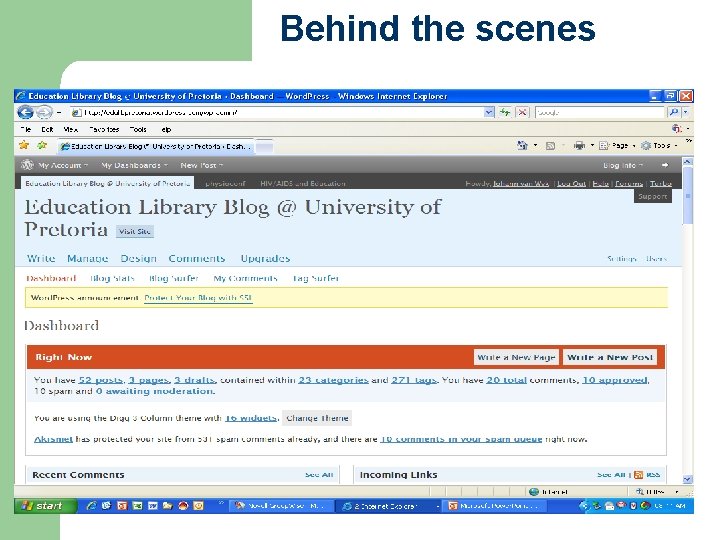Click the page scrollbar down arrow

click(x=687, y=479)
